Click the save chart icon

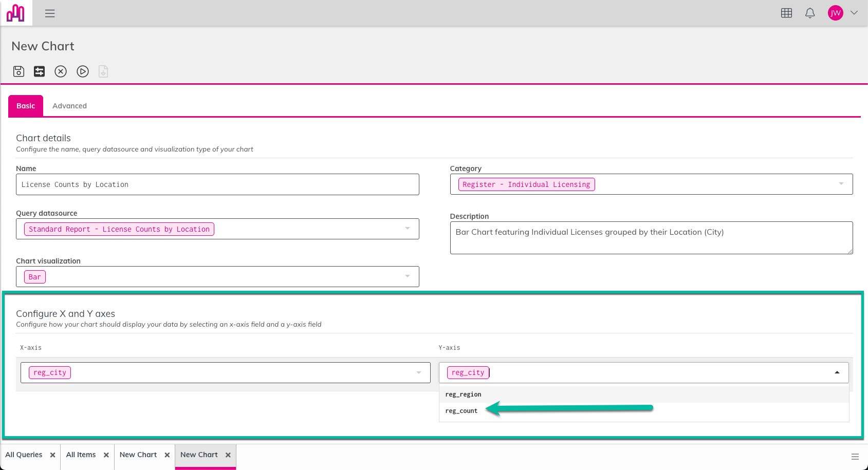[x=19, y=71]
